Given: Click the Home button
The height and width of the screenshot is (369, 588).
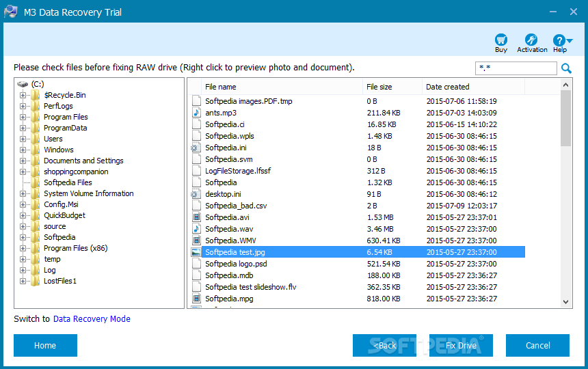Looking at the screenshot, I should [45, 345].
